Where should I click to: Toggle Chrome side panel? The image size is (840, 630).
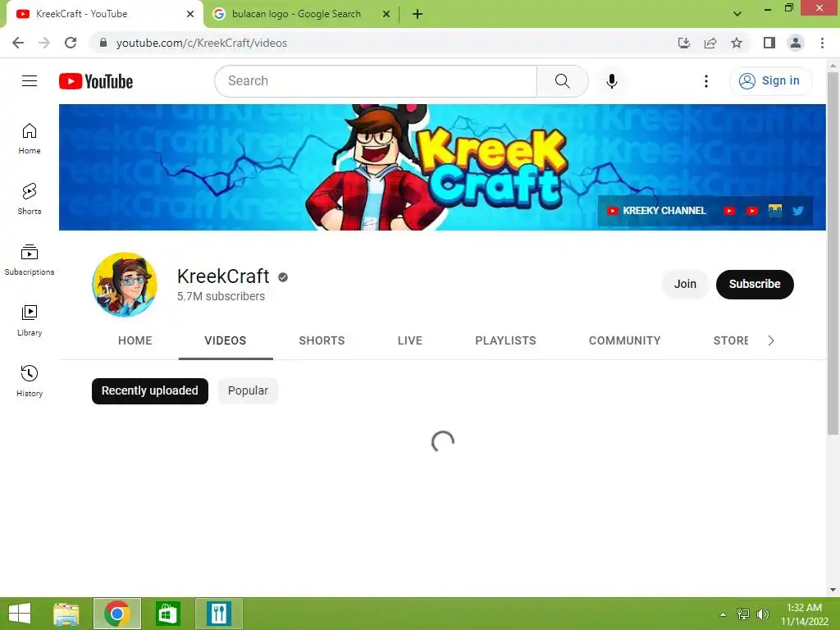(x=769, y=43)
